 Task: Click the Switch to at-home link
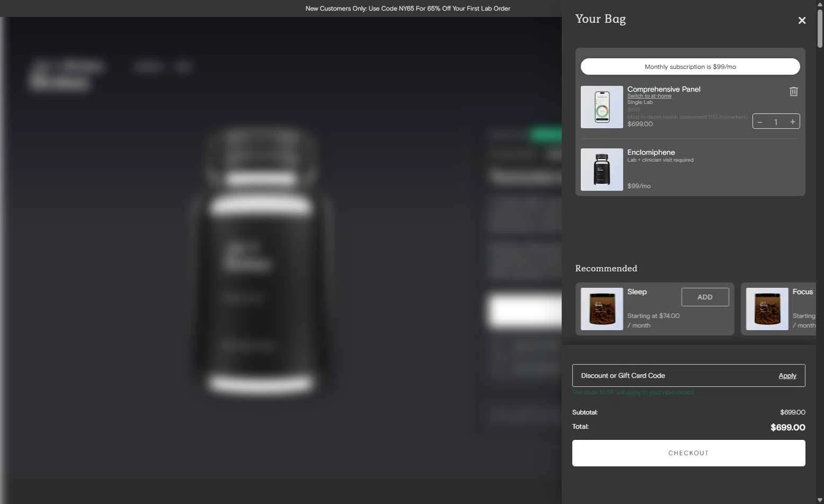tap(649, 96)
